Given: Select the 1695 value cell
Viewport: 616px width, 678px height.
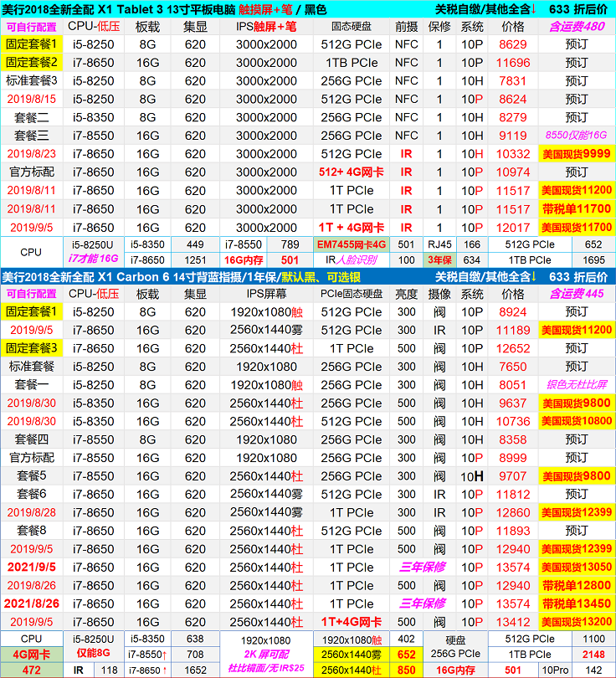Looking at the screenshot, I should point(594,260).
